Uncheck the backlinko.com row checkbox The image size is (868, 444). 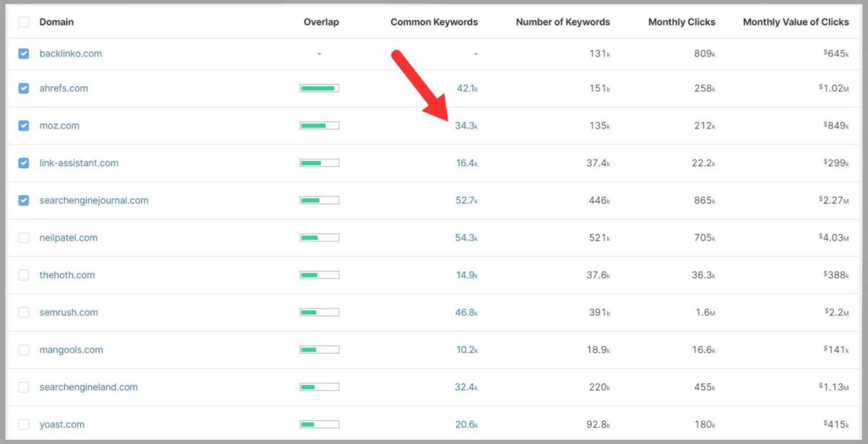click(24, 54)
